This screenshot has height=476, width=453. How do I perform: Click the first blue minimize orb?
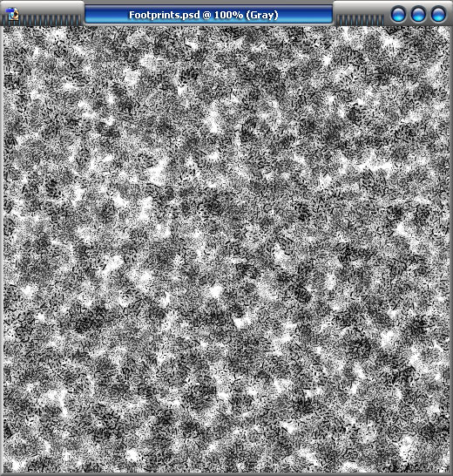tap(398, 14)
